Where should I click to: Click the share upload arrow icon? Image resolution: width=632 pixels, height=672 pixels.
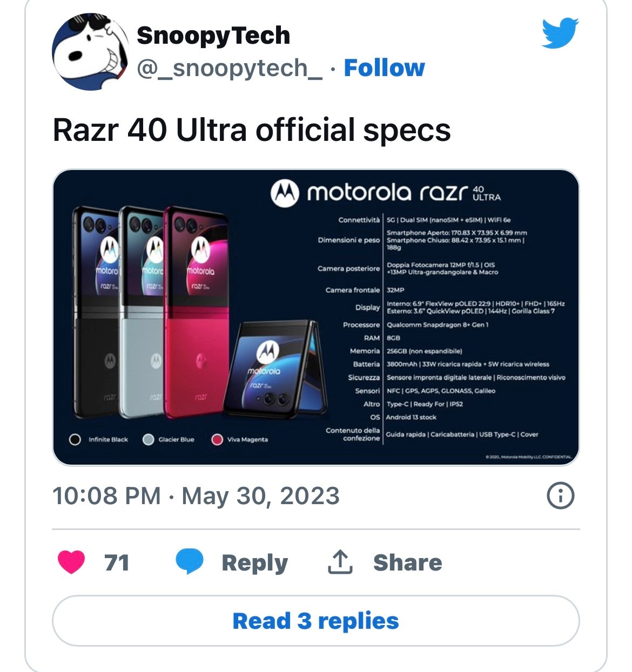pos(340,562)
